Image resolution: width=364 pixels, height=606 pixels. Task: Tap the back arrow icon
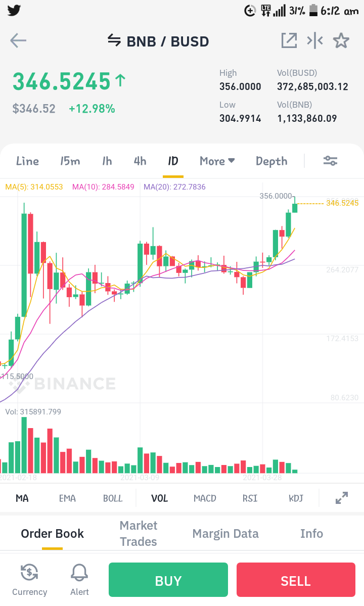pyautogui.click(x=18, y=40)
